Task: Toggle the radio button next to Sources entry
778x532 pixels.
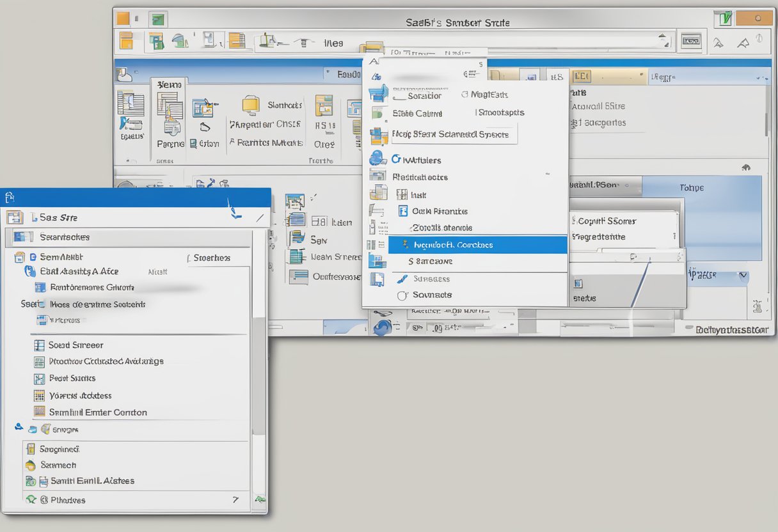Action: [x=402, y=295]
